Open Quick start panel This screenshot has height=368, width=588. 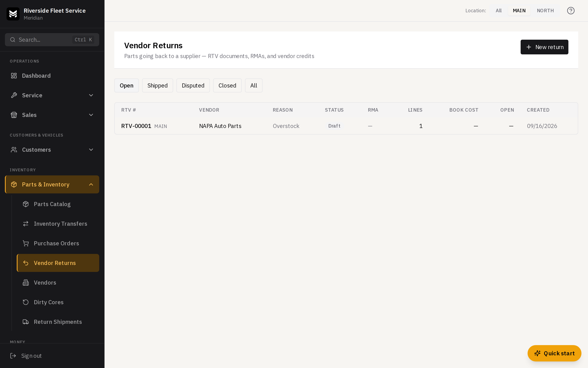click(x=554, y=353)
